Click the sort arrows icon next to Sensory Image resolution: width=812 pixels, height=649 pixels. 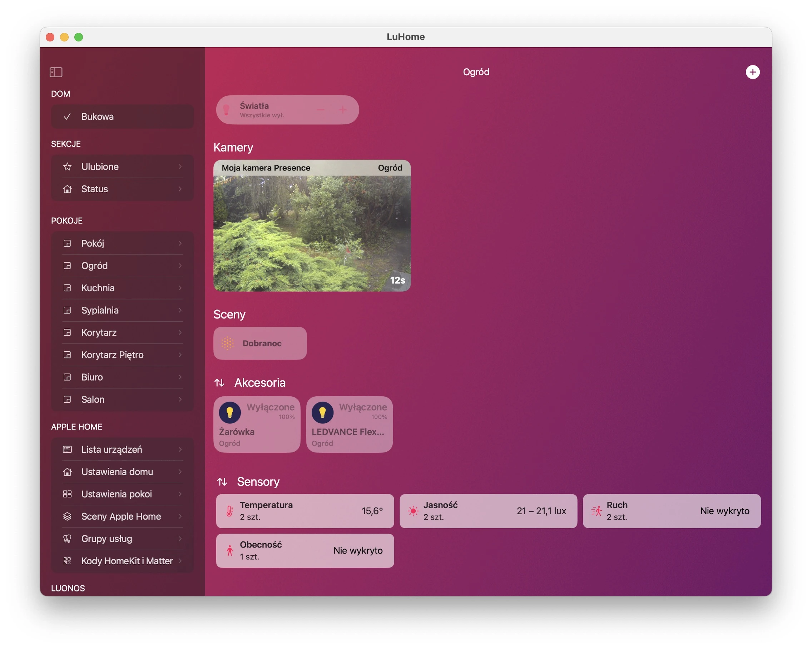click(x=222, y=481)
